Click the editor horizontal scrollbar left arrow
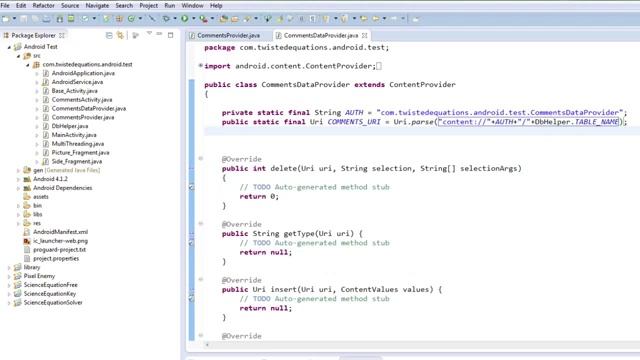 click(x=207, y=345)
